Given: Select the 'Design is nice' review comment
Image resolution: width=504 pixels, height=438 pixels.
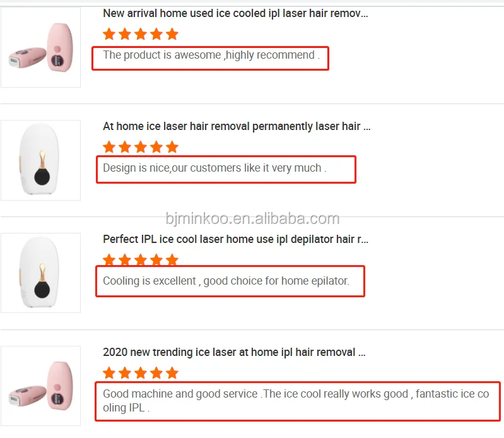Looking at the screenshot, I should 214,169.
